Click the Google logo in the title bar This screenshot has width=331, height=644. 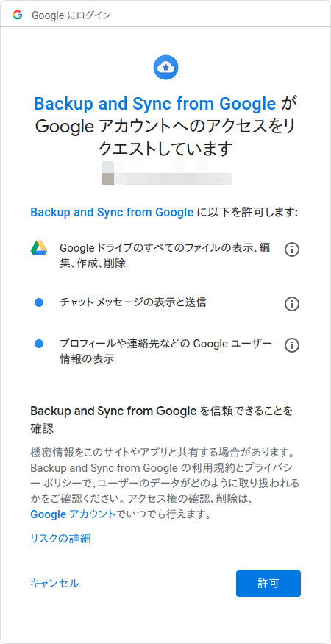pyautogui.click(x=17, y=15)
